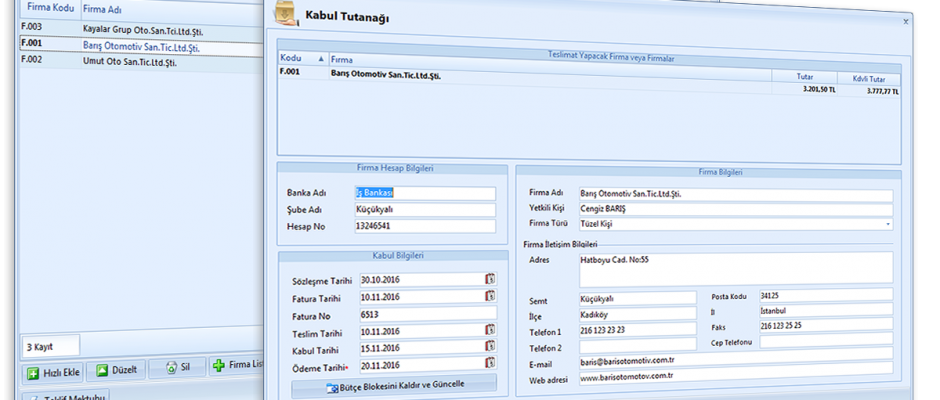Close the Kabul Tutanağı window
940x400 pixels.
[x=906, y=20]
